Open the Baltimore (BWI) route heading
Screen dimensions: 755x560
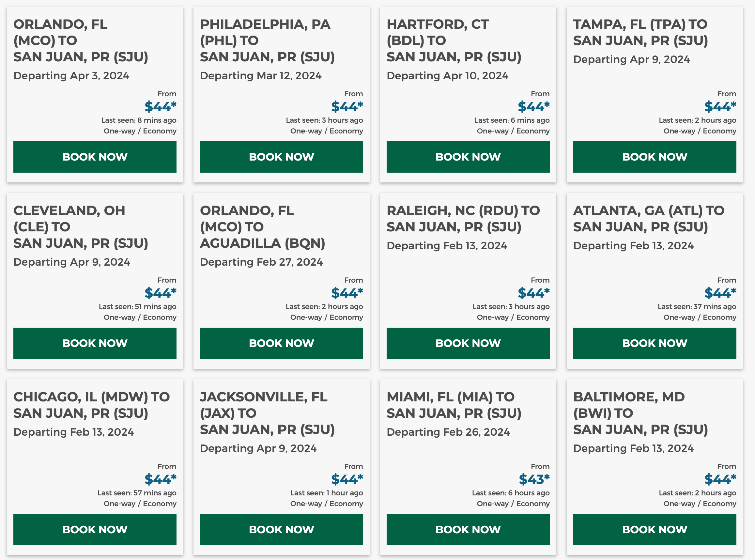[640, 413]
